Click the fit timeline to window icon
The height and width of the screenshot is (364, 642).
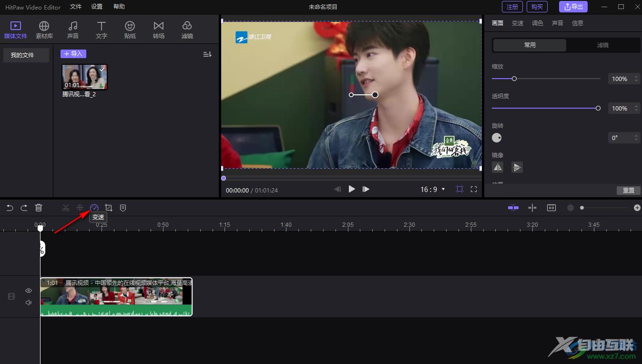click(x=551, y=208)
